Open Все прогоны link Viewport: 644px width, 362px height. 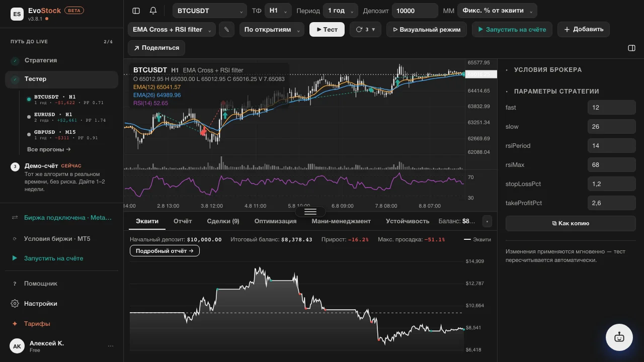(49, 149)
